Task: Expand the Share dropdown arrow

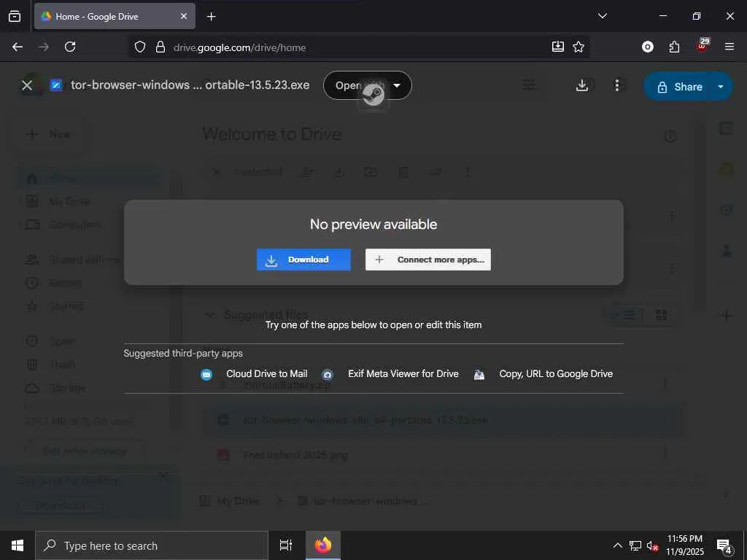Action: (x=721, y=87)
